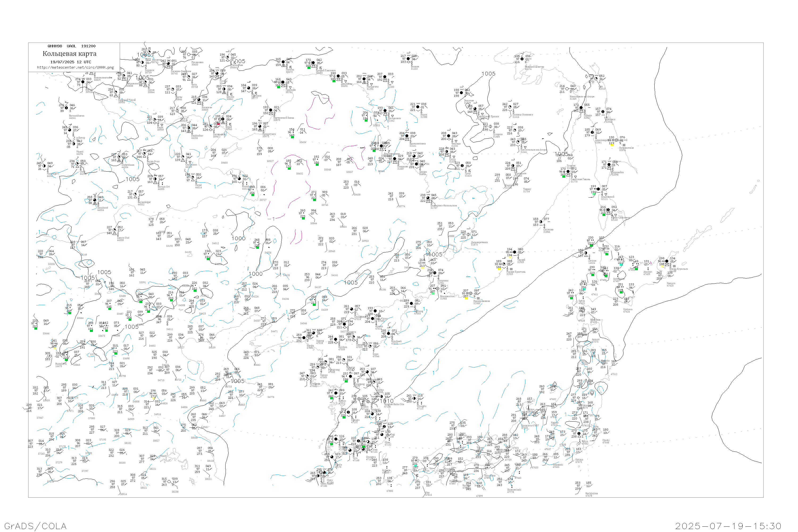Click the red marker near the Борзя station
This screenshot has width=798, height=532.
(218, 124)
